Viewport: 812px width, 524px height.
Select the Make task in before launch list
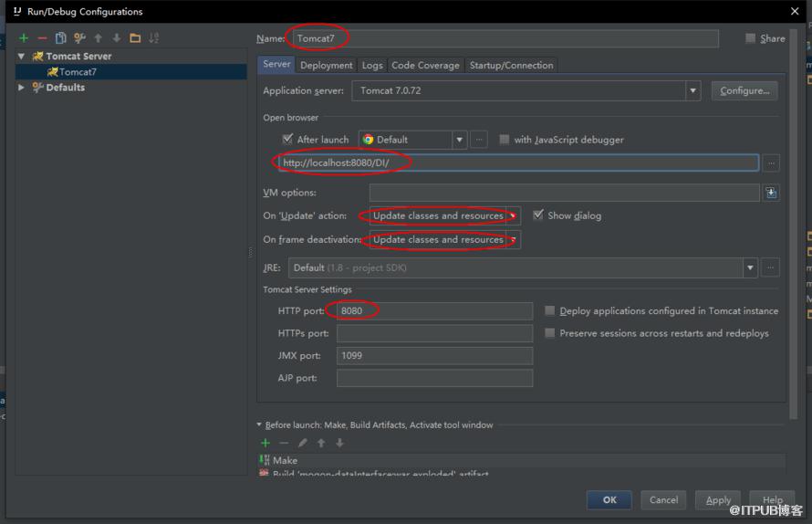coord(522,460)
